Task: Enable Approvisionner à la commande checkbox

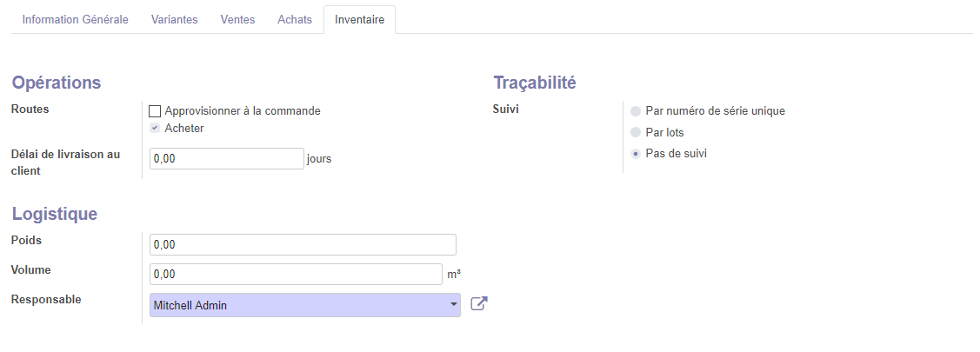Action: (x=156, y=111)
